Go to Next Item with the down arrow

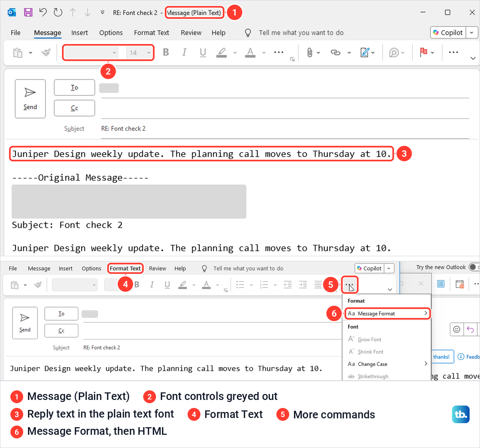(88, 12)
